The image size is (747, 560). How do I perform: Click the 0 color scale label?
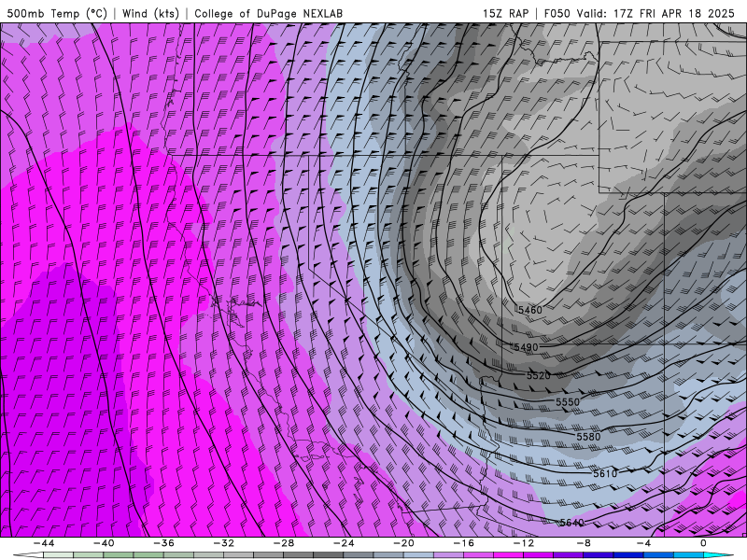pos(704,543)
